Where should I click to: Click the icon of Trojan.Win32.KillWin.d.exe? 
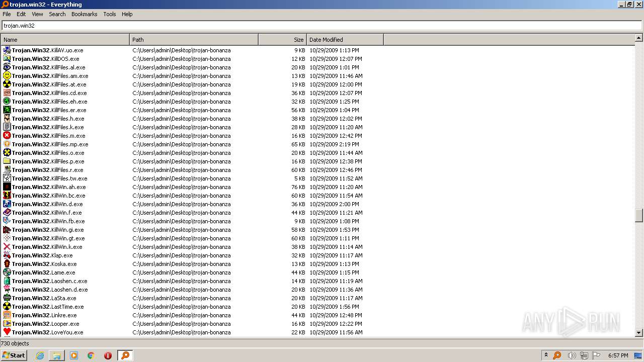click(7, 204)
